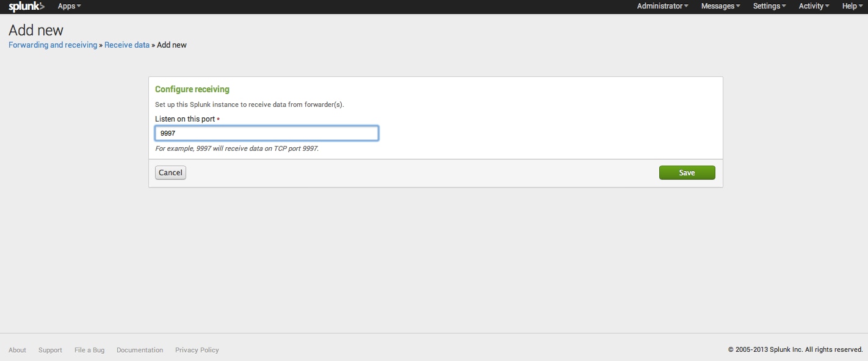The image size is (868, 361).
Task: Focus the Listen on this port field
Action: (267, 133)
